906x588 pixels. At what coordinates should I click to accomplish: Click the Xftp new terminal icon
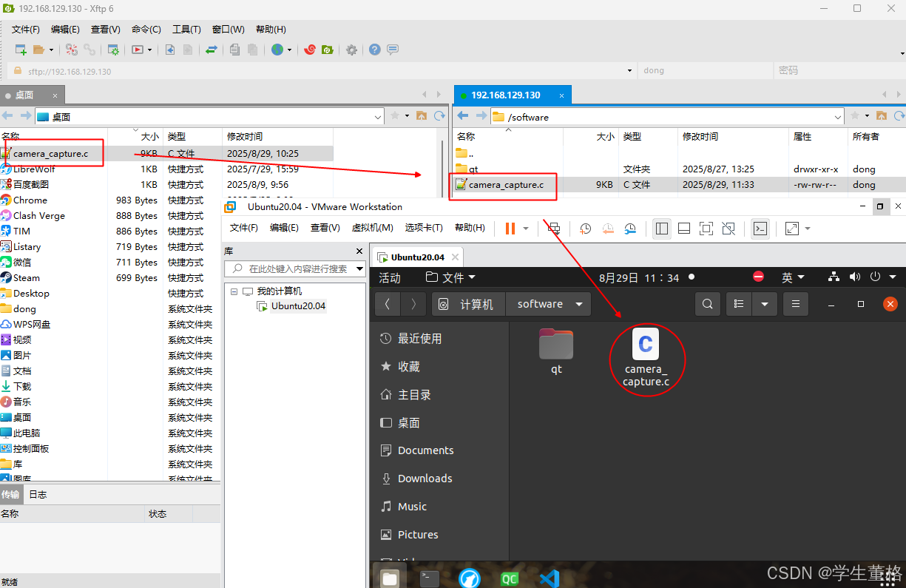pyautogui.click(x=138, y=50)
